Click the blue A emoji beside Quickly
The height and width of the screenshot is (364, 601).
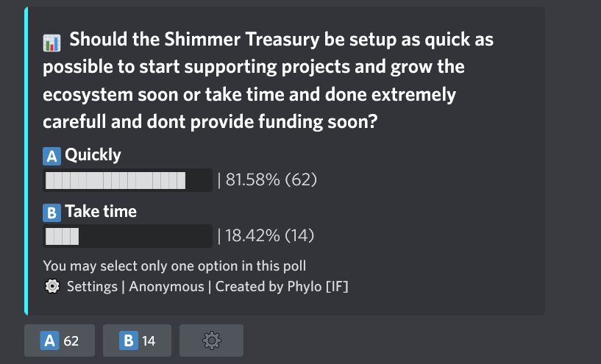coord(51,156)
